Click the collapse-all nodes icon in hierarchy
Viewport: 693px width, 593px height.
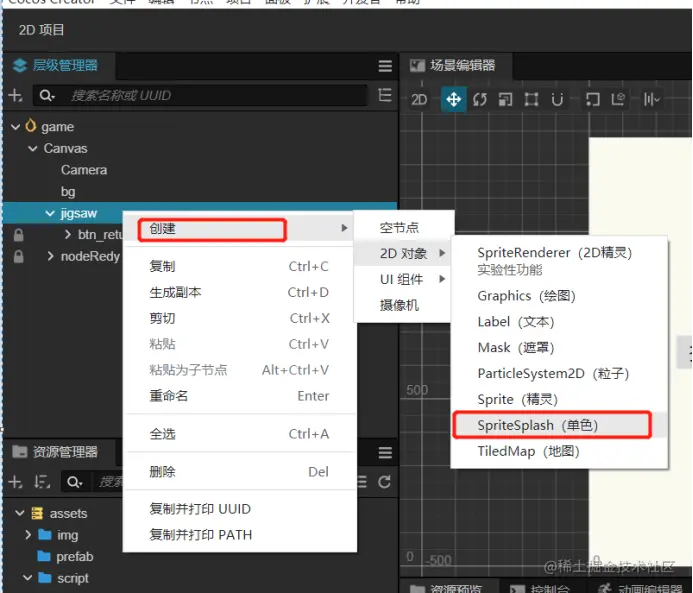[x=385, y=95]
